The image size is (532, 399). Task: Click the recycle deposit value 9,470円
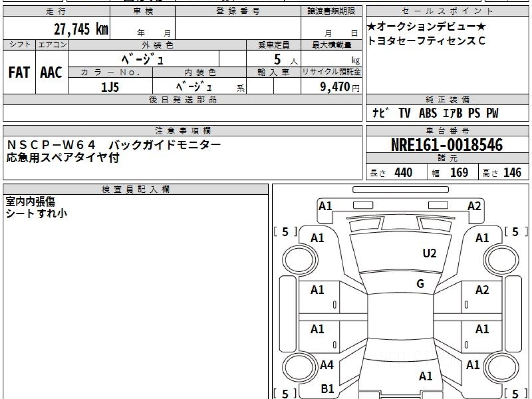click(x=340, y=87)
